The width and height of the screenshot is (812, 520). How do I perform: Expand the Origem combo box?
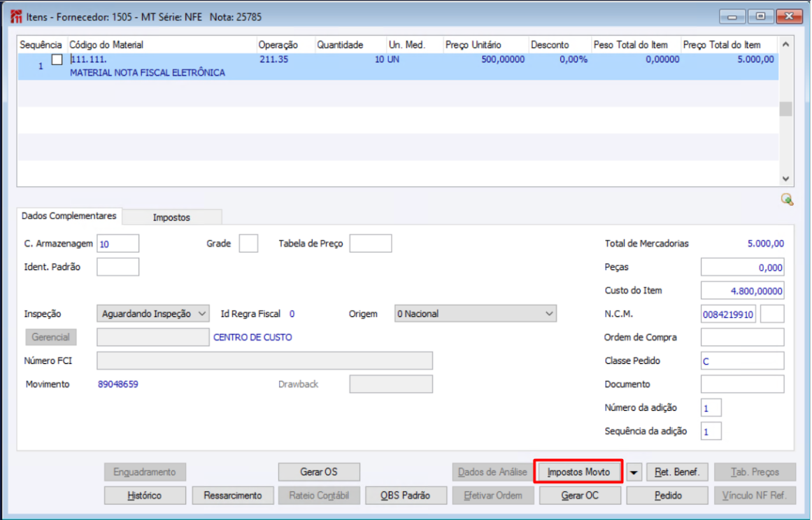pyautogui.click(x=476, y=314)
